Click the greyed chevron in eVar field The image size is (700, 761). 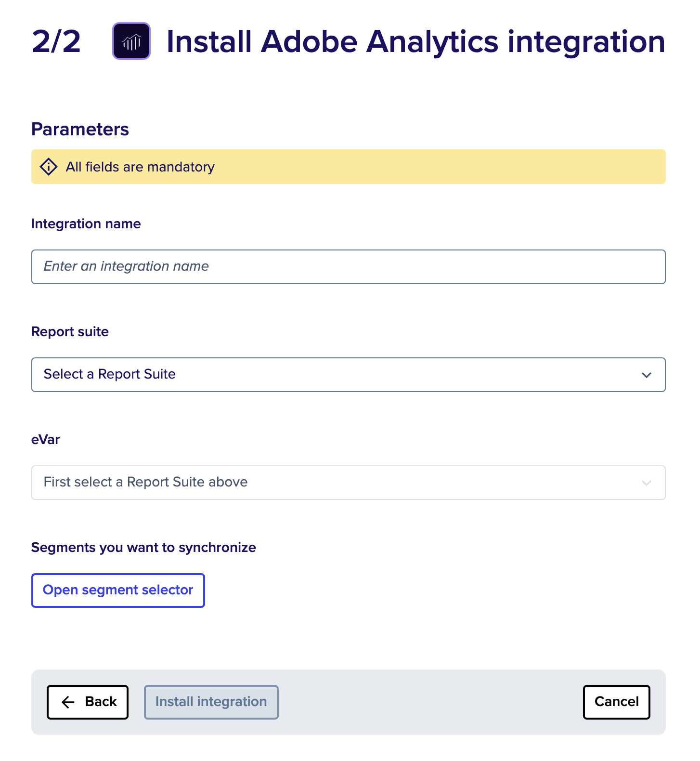coord(646,483)
